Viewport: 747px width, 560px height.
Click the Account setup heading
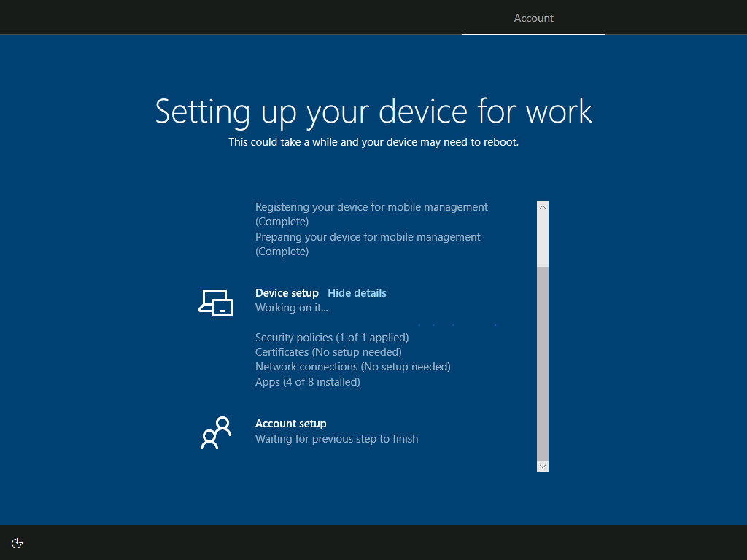pyautogui.click(x=290, y=424)
